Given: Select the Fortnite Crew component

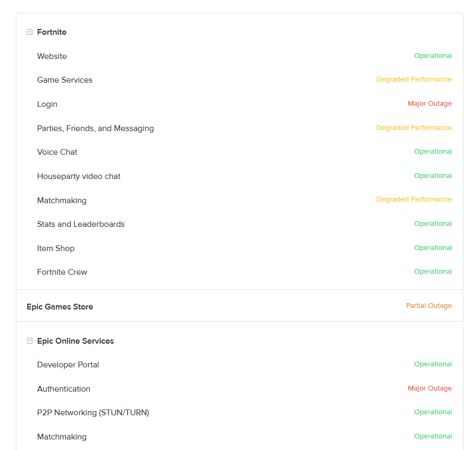Looking at the screenshot, I should pyautogui.click(x=62, y=272).
